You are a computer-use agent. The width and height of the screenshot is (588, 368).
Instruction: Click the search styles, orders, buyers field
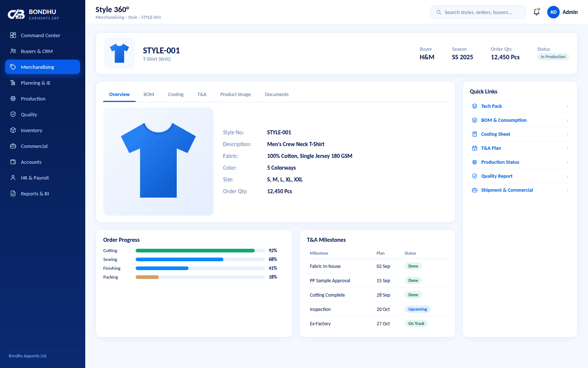[x=478, y=12]
